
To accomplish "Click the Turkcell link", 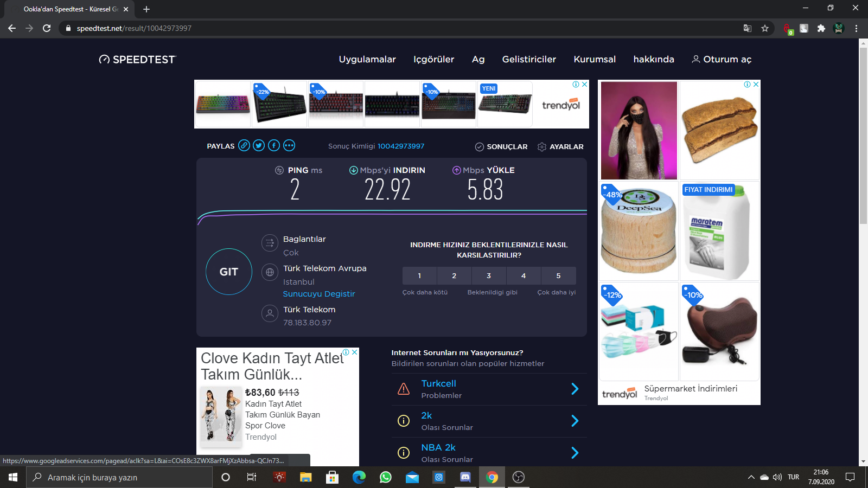I will pos(439,383).
